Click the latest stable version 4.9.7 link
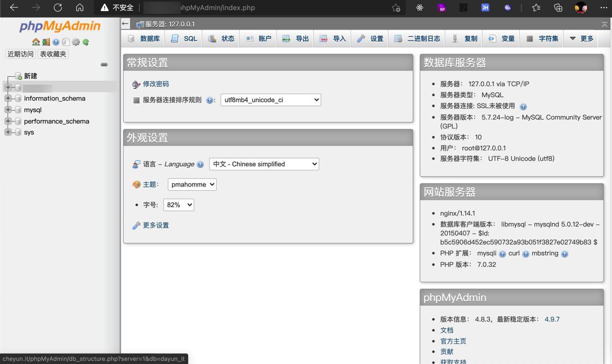The image size is (612, 364). click(552, 320)
